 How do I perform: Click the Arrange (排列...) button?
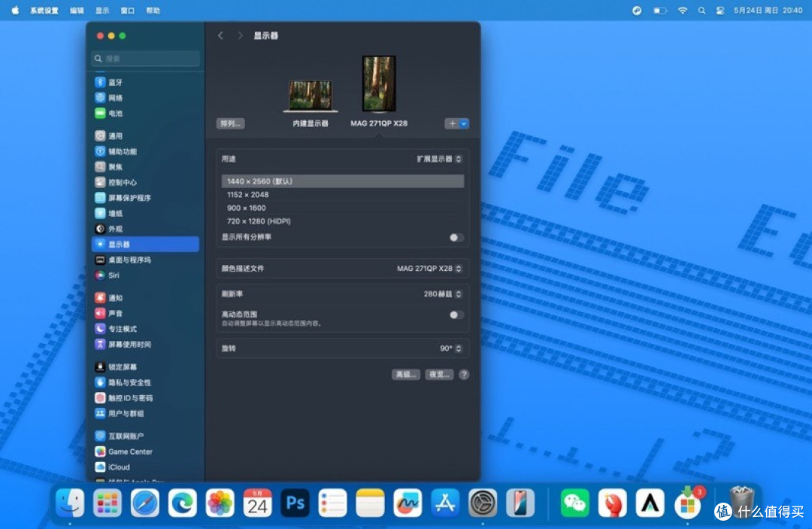pyautogui.click(x=231, y=123)
